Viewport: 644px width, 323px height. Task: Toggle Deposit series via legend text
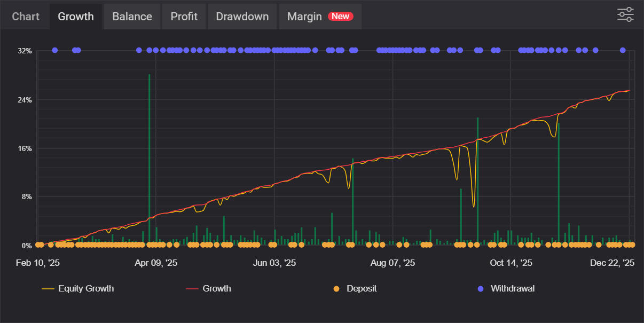(x=362, y=289)
